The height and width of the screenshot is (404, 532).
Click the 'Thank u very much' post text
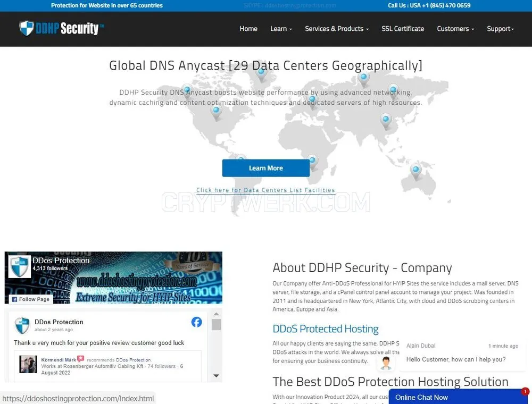tap(99, 343)
